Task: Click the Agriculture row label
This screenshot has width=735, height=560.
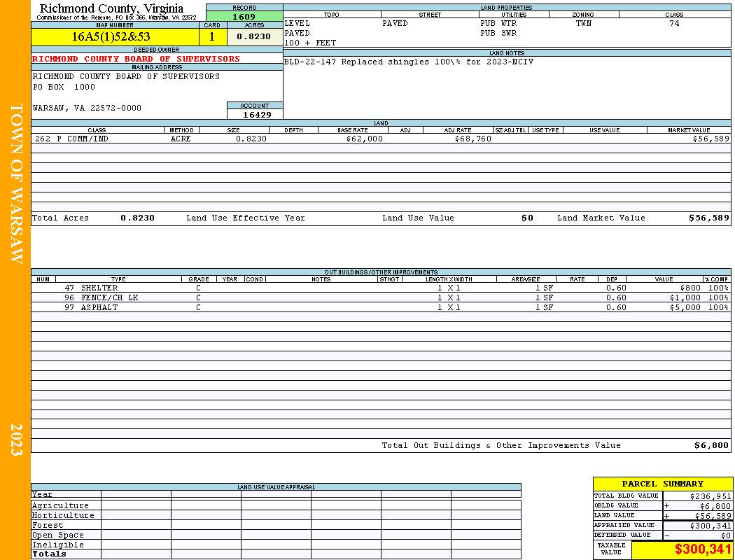Action: coord(60,505)
